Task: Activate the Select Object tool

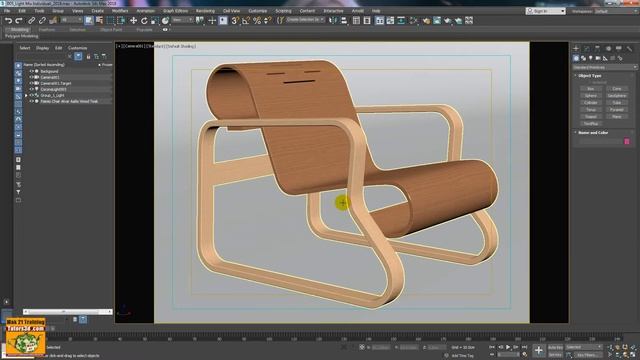Action: [89, 20]
